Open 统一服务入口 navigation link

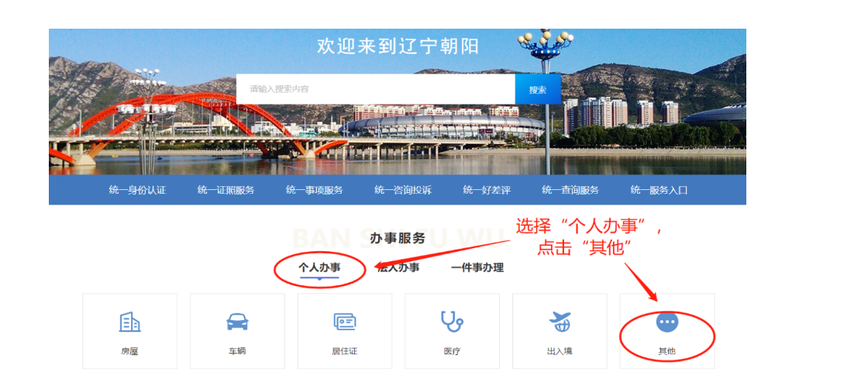coord(659,191)
